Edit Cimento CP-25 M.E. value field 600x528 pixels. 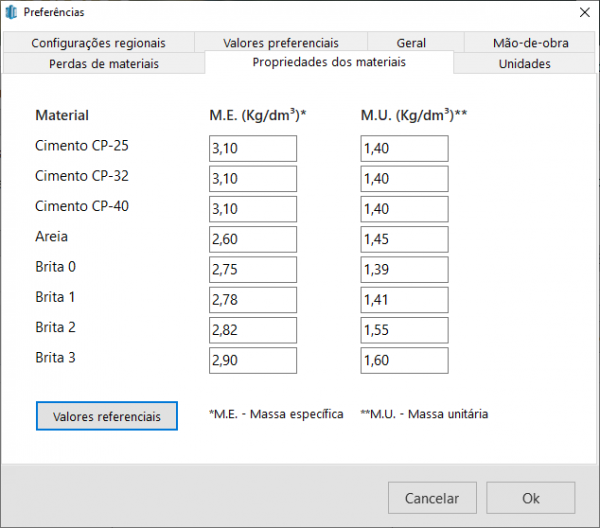point(253,149)
